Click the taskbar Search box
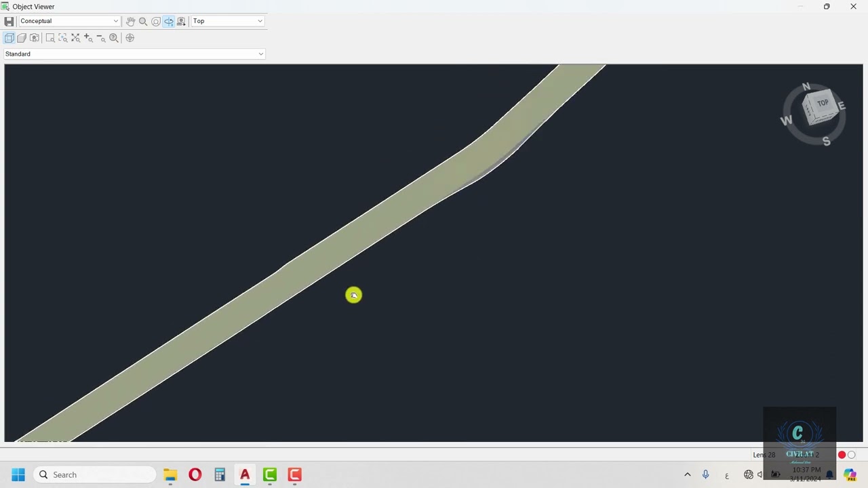 [x=96, y=474]
